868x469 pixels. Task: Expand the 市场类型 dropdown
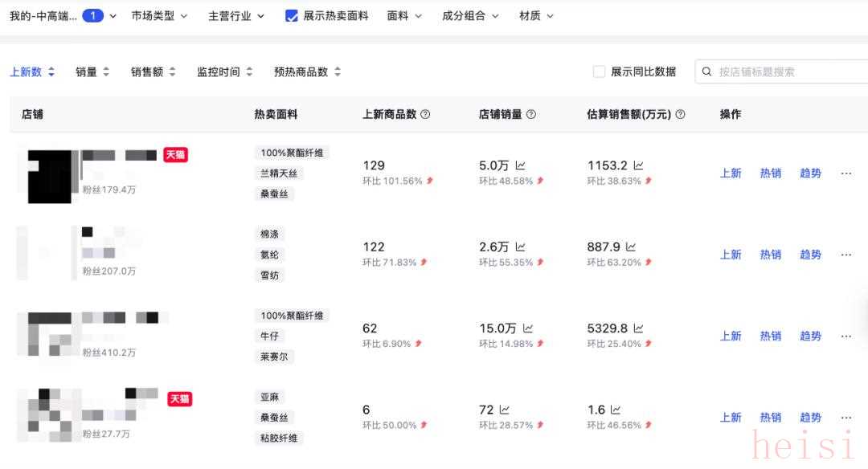pyautogui.click(x=159, y=15)
